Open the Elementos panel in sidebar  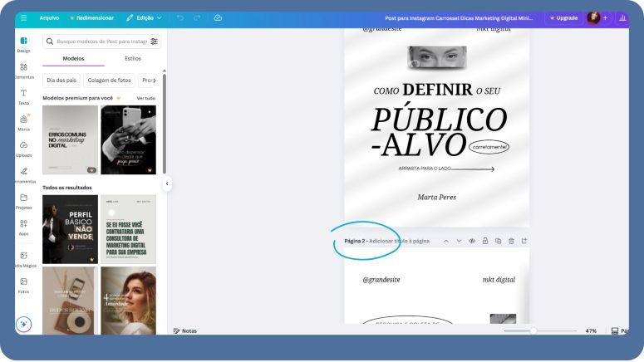point(23,71)
